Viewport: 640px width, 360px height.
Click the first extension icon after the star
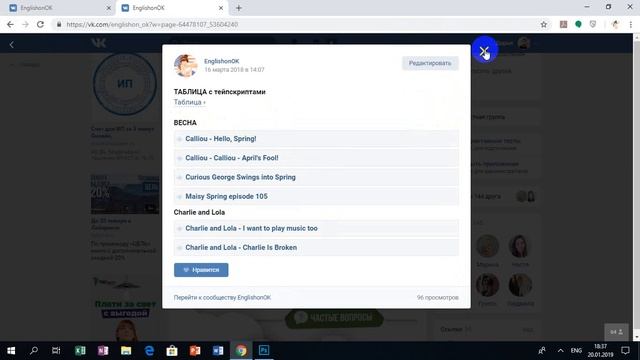pos(563,24)
